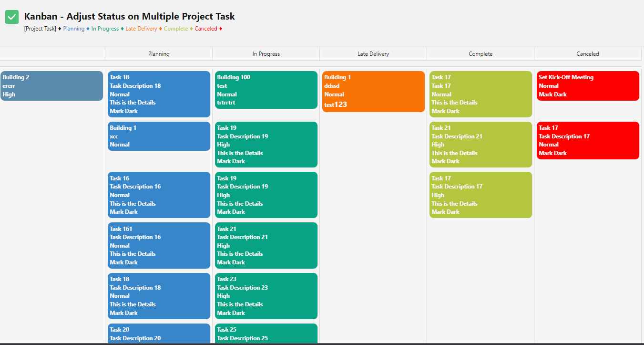Click the green diamond icon beside In Progress legend
This screenshot has width=644, height=345.
click(122, 28)
